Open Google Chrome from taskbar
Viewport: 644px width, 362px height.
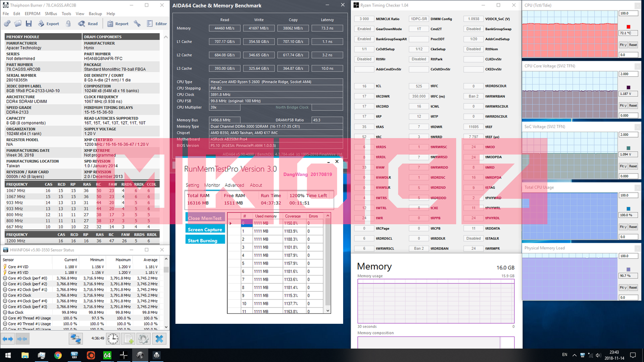[x=58, y=355]
